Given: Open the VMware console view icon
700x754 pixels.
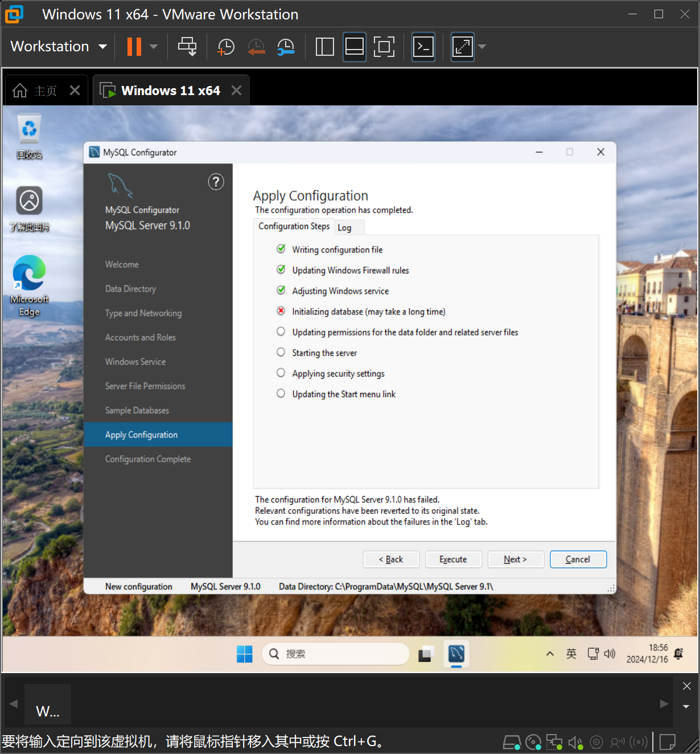Looking at the screenshot, I should pyautogui.click(x=423, y=47).
